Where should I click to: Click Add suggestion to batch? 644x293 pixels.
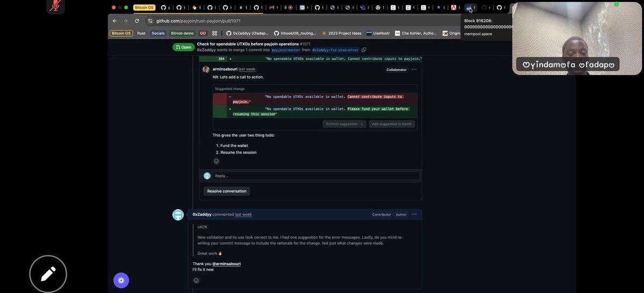click(392, 124)
